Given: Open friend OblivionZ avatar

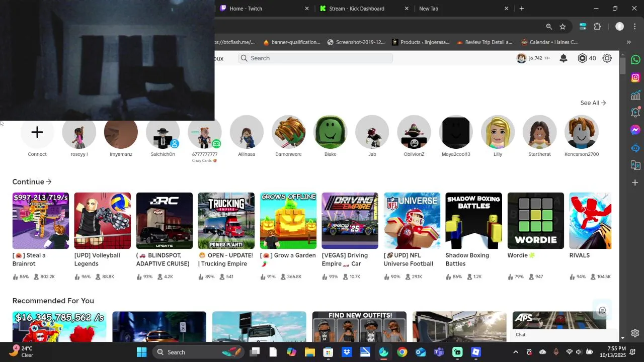Looking at the screenshot, I should coord(414,132).
